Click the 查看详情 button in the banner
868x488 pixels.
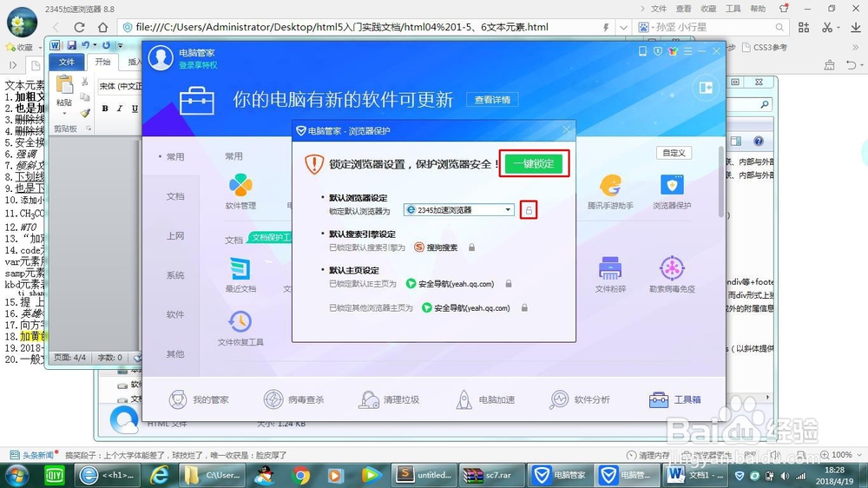492,100
